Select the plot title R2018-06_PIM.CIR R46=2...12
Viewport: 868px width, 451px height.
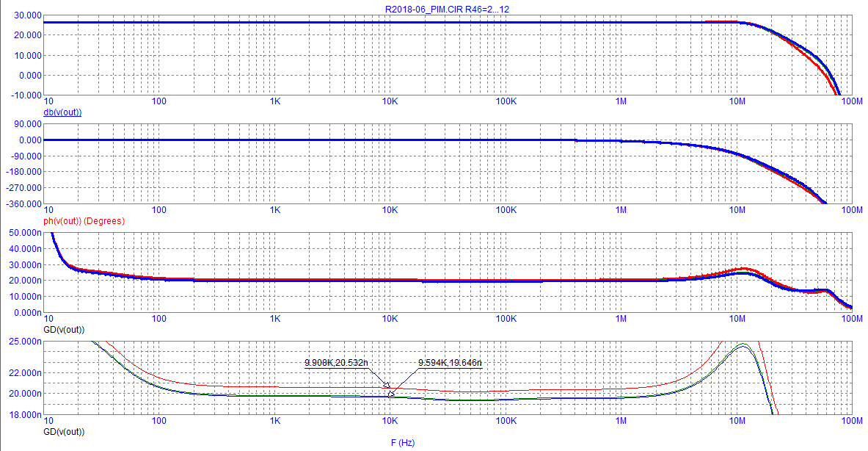pos(447,10)
